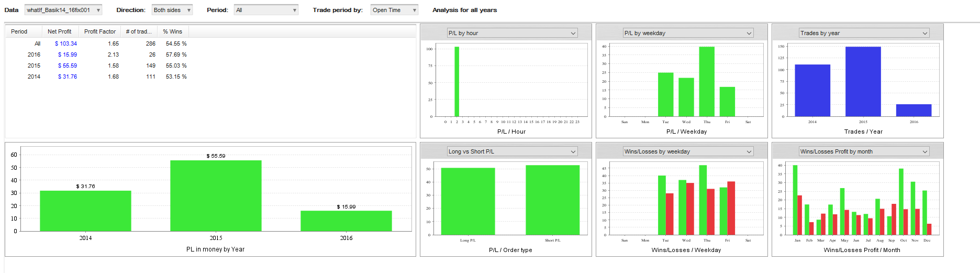The height and width of the screenshot is (273, 980).
Task: Click the Short P/L bar in Order type chart
Action: [553, 200]
